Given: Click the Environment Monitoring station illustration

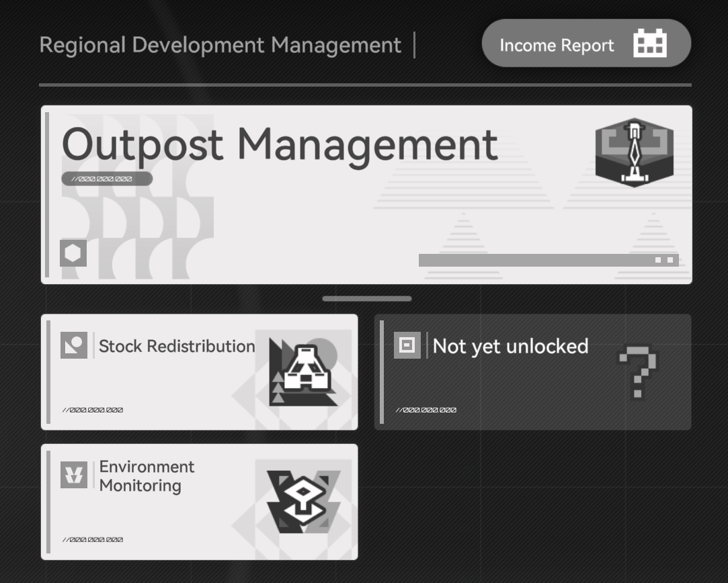Looking at the screenshot, I should 304,501.
